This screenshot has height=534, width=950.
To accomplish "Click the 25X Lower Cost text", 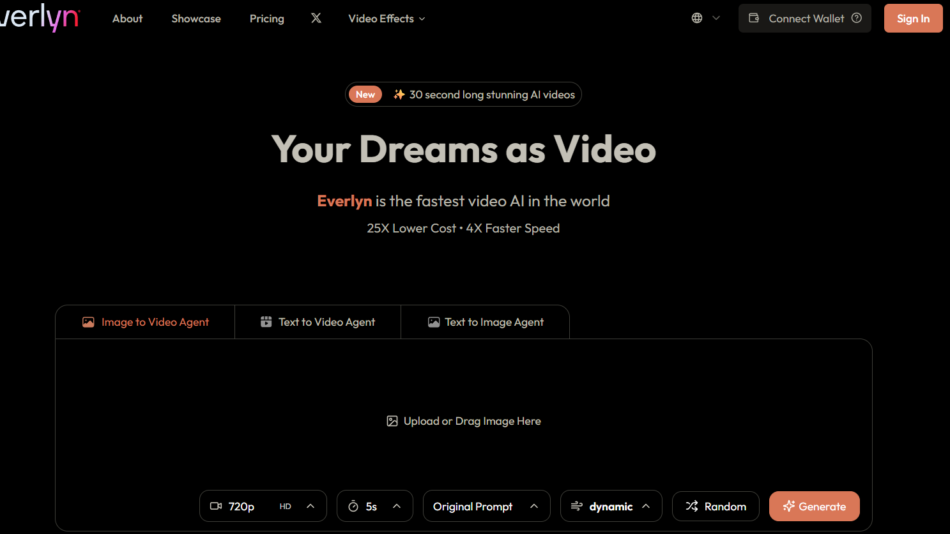I will pyautogui.click(x=411, y=229).
